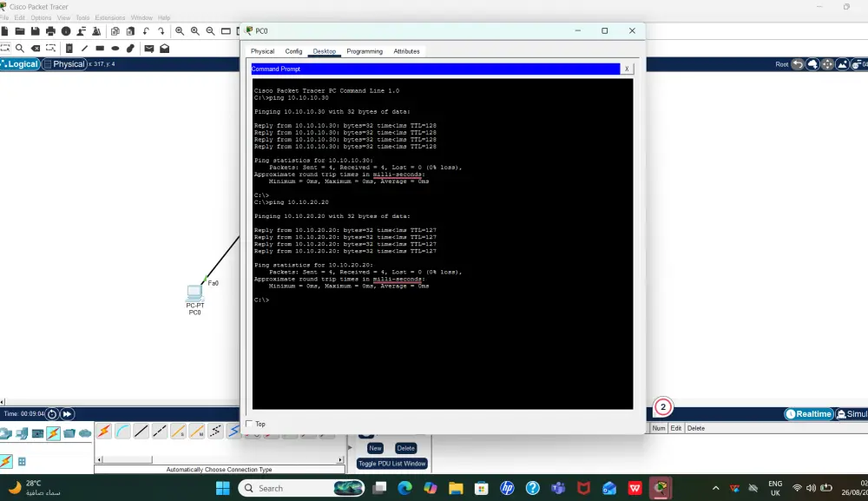Switch to Physical workspace view
This screenshot has width=868, height=501.
click(x=65, y=64)
